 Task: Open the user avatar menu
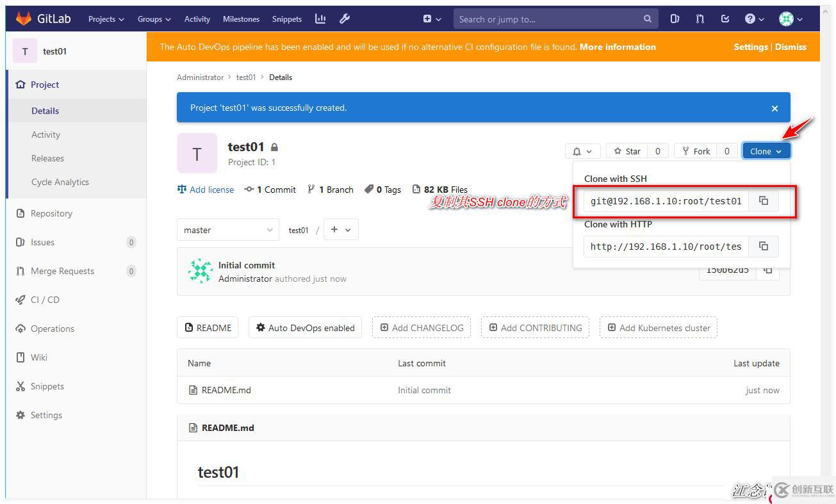click(x=791, y=19)
